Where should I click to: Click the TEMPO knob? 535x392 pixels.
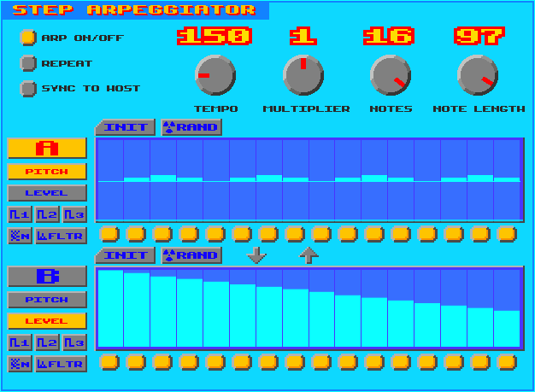coord(215,75)
